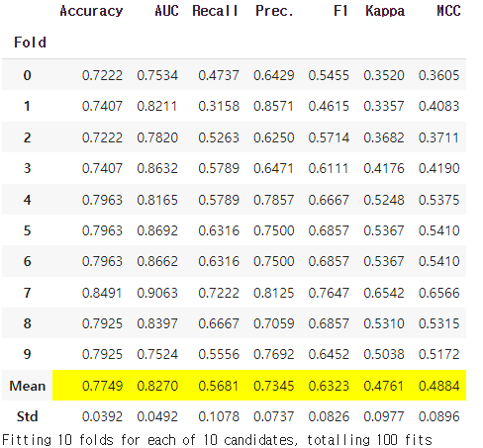Image resolution: width=483 pixels, height=448 pixels.
Task: Click fold 2 Kappa value 0.3682
Action: (384, 137)
